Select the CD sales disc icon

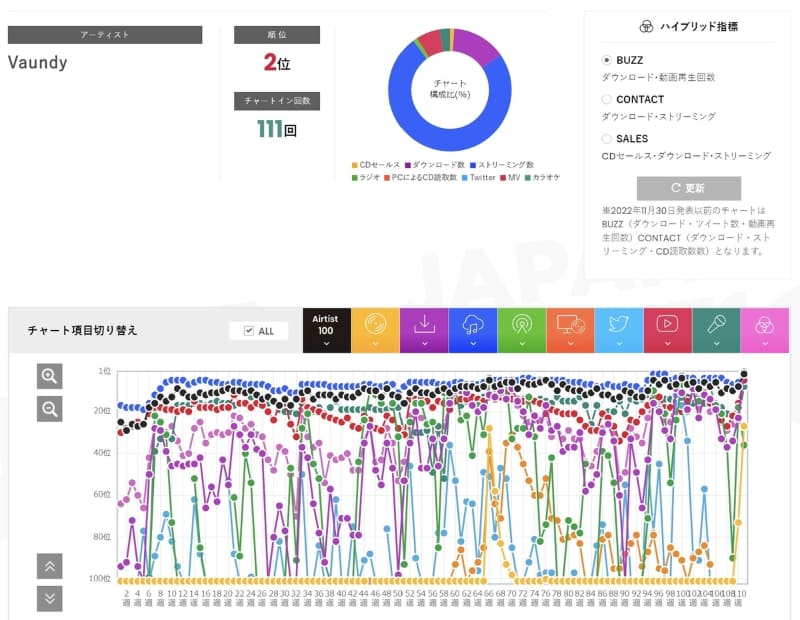[x=374, y=325]
